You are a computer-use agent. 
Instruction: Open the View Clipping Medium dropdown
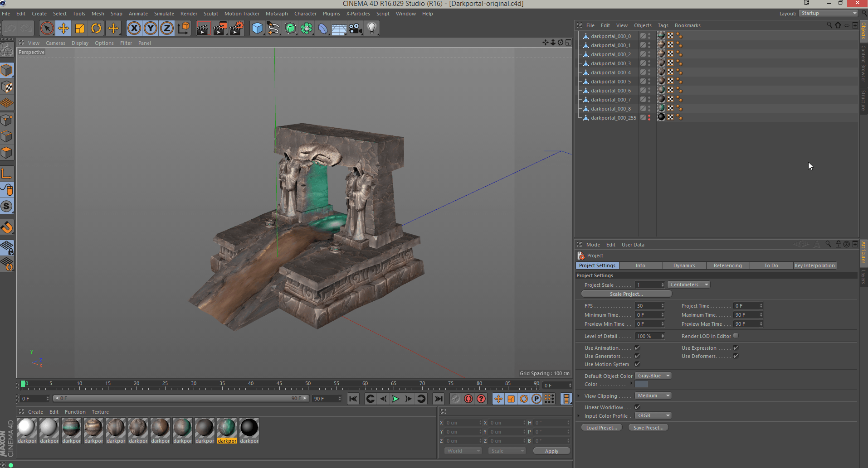[x=653, y=396]
